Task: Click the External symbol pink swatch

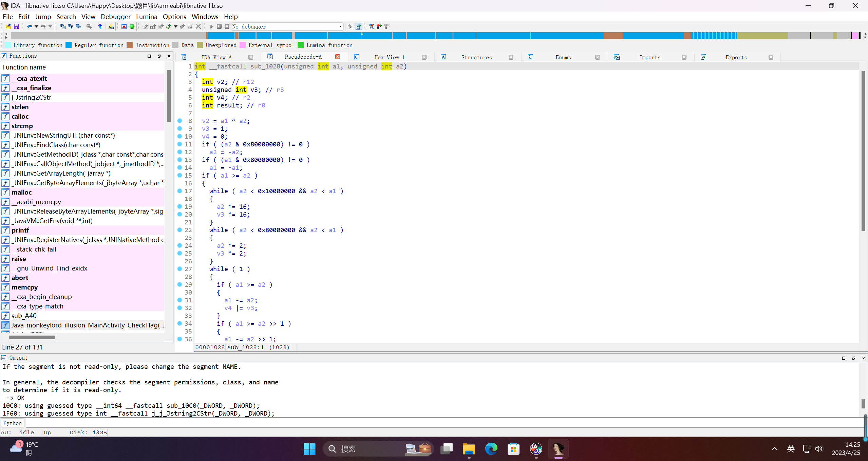Action: (243, 45)
